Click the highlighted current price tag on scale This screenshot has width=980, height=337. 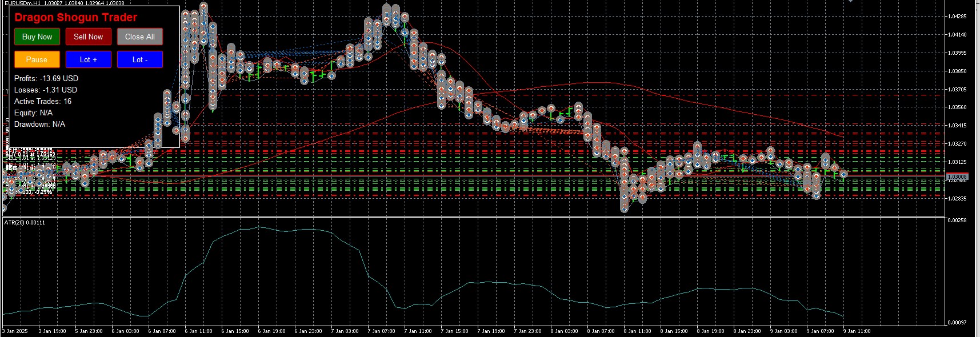957,176
